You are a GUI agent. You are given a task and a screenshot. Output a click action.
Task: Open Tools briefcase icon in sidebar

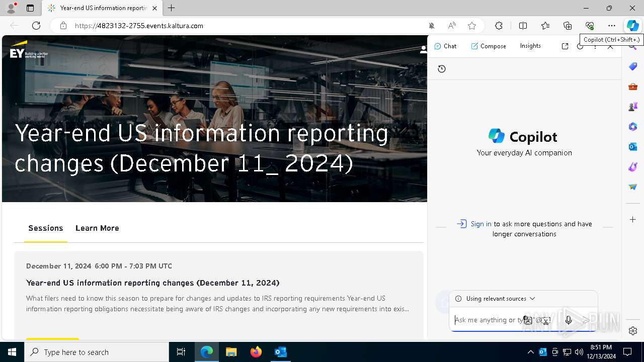633,86
